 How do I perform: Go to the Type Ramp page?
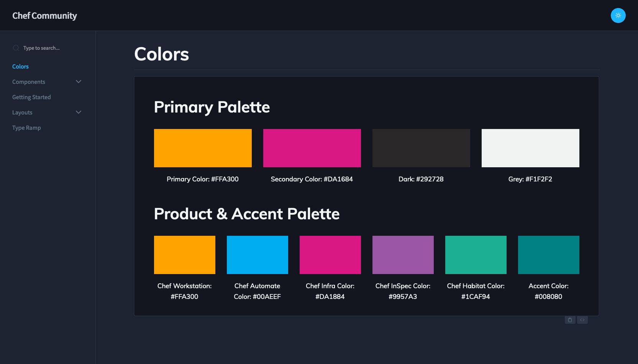pos(26,128)
